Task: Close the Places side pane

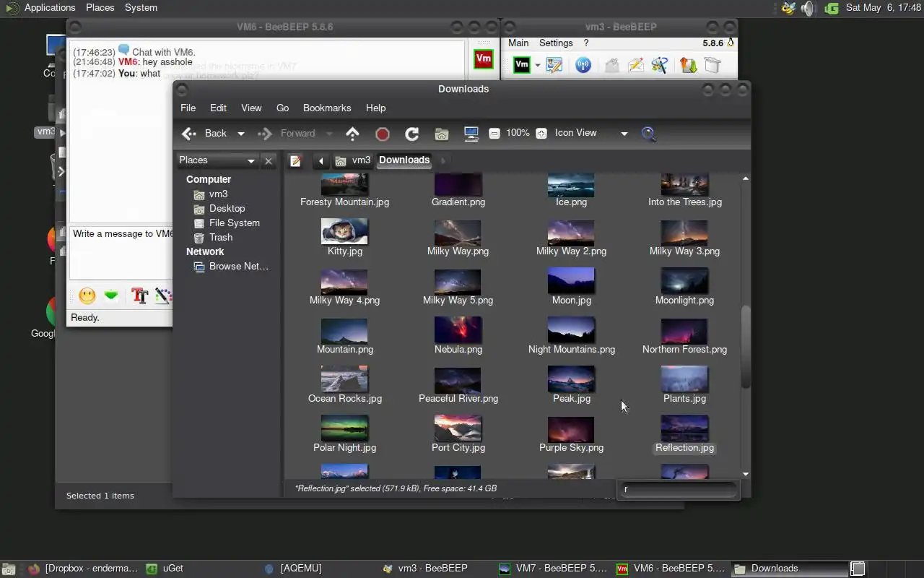Action: tap(269, 160)
